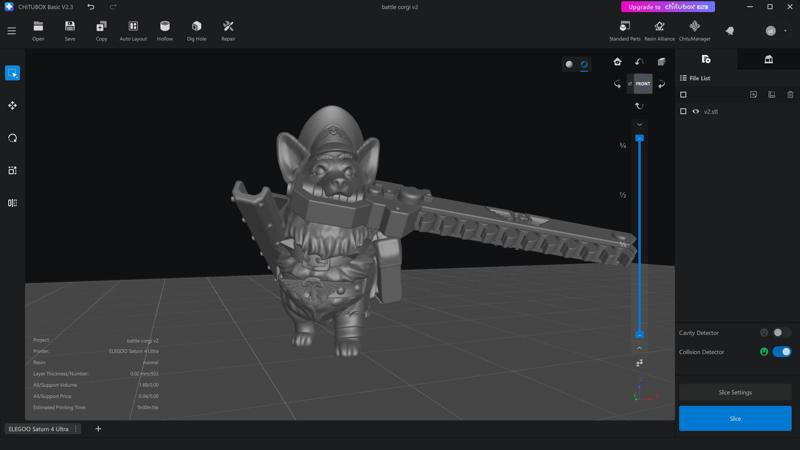Image resolution: width=800 pixels, height=450 pixels.
Task: Click the Save toolbar icon
Action: pyautogui.click(x=70, y=31)
